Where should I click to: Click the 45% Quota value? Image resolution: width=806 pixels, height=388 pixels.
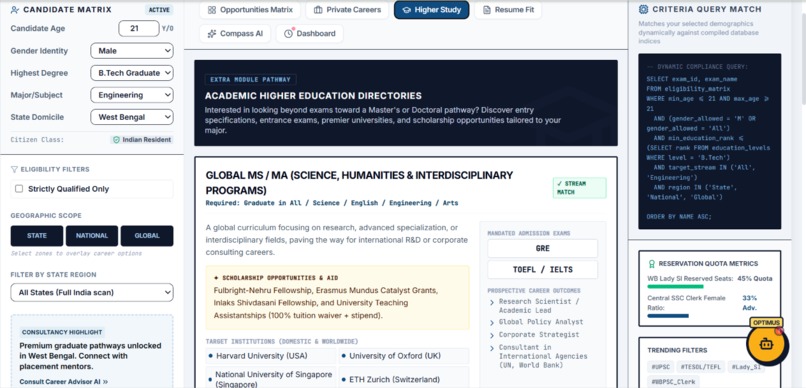755,279
